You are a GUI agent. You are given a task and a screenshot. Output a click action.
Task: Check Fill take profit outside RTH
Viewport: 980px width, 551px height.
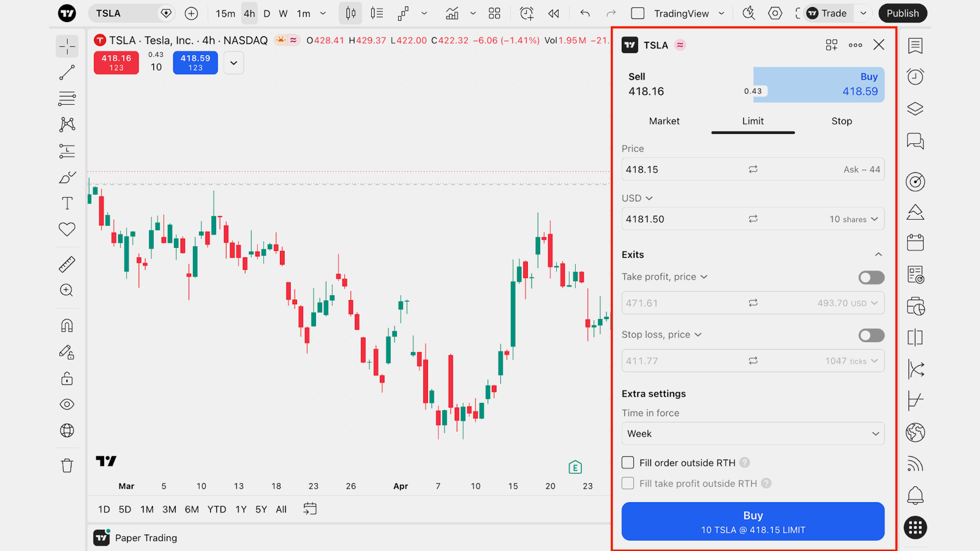pyautogui.click(x=628, y=483)
